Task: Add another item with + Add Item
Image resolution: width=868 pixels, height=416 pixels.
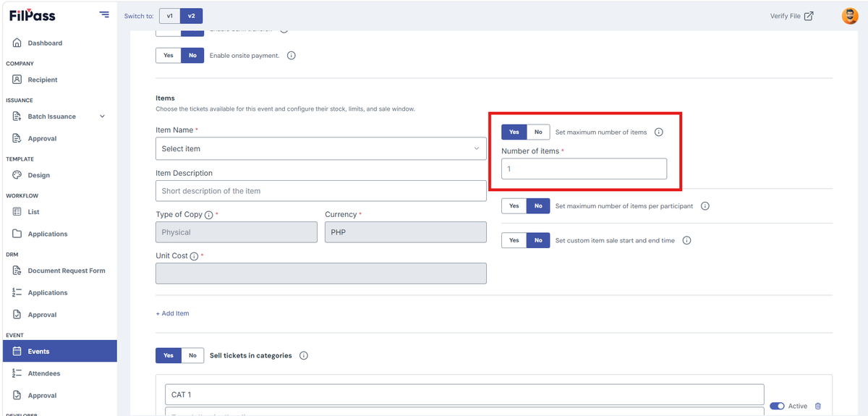Action: coord(172,313)
